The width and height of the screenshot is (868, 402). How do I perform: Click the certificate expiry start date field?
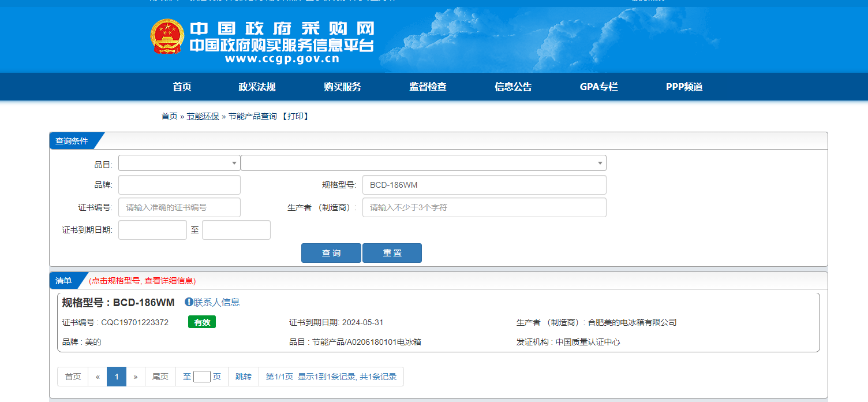[152, 230]
